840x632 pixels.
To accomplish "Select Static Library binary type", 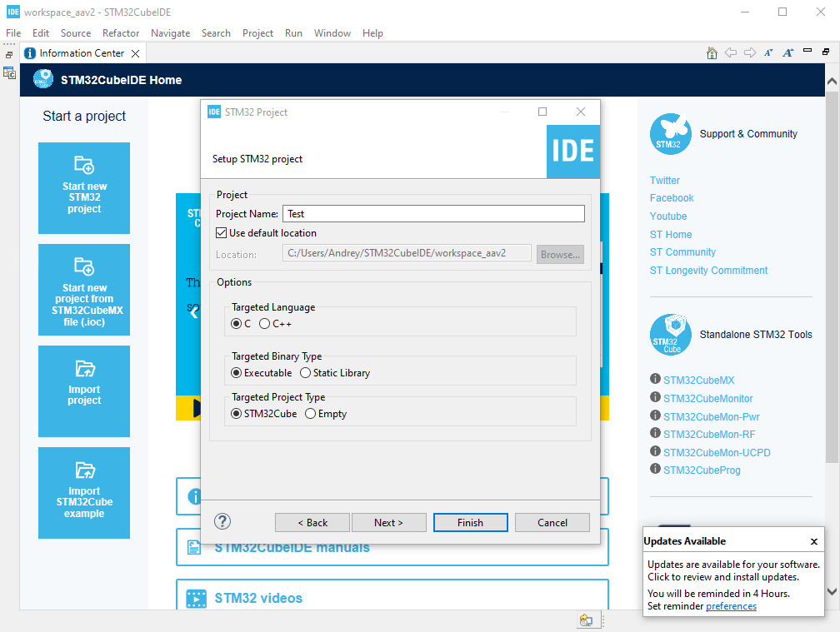I will point(305,373).
